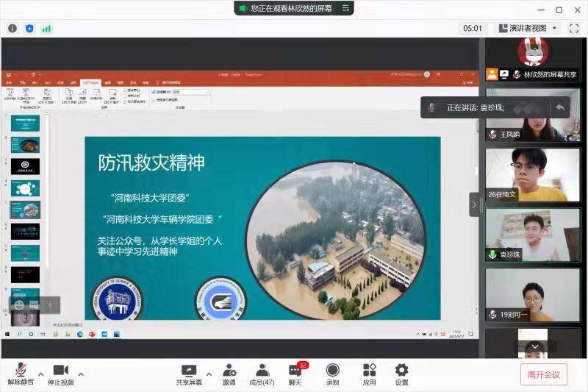
Task: Collapse the participant video sidebar arrow
Action: coord(474,204)
